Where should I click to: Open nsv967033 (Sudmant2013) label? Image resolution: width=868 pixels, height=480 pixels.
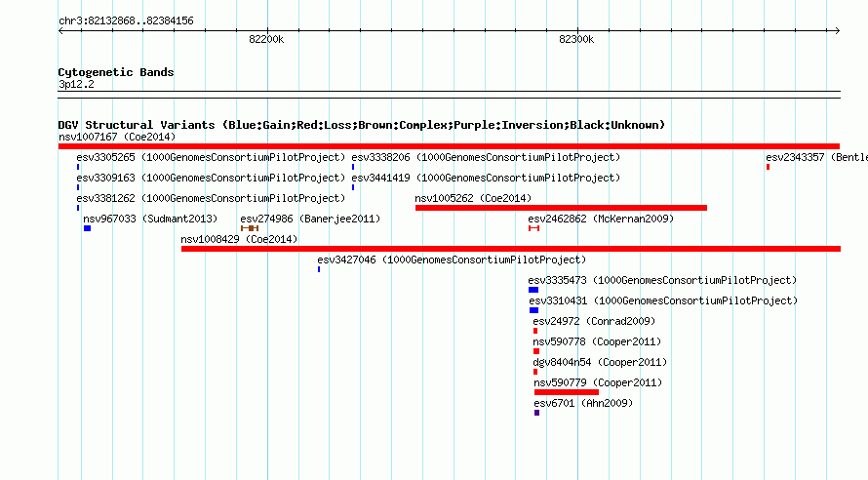pyautogui.click(x=150, y=219)
